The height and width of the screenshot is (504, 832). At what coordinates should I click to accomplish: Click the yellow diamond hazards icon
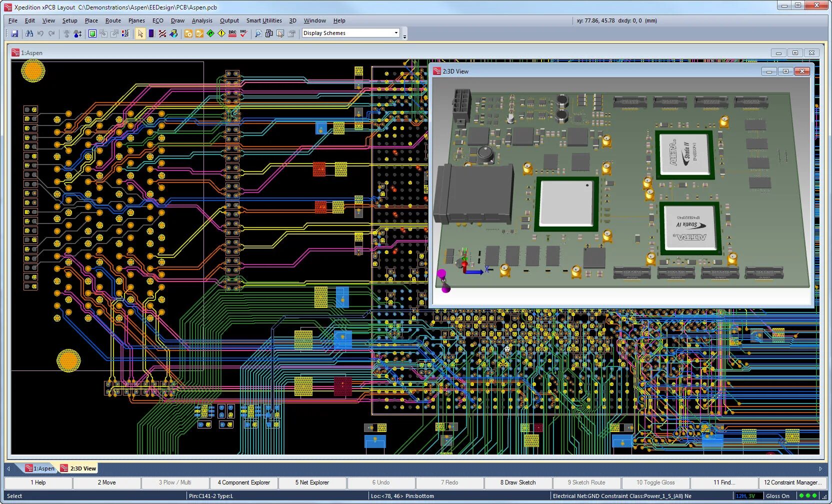[x=221, y=33]
